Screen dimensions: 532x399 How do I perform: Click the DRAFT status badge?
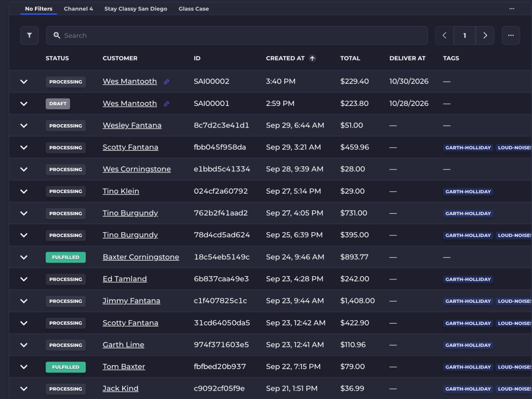[58, 104]
